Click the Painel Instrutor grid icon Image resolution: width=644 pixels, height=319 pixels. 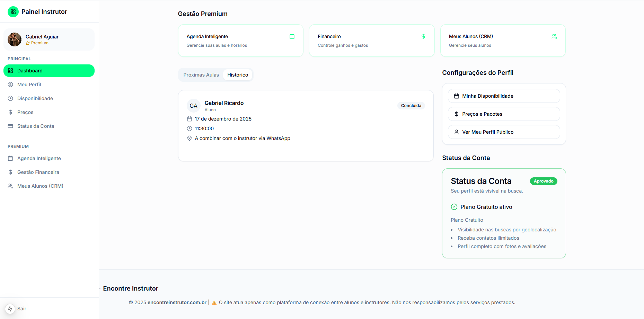pos(13,11)
